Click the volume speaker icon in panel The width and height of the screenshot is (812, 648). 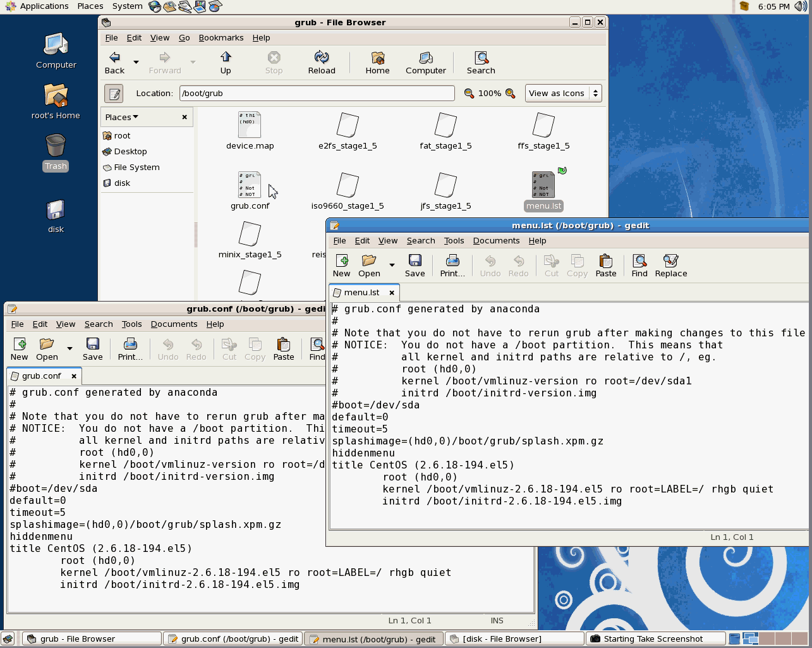[x=801, y=6]
